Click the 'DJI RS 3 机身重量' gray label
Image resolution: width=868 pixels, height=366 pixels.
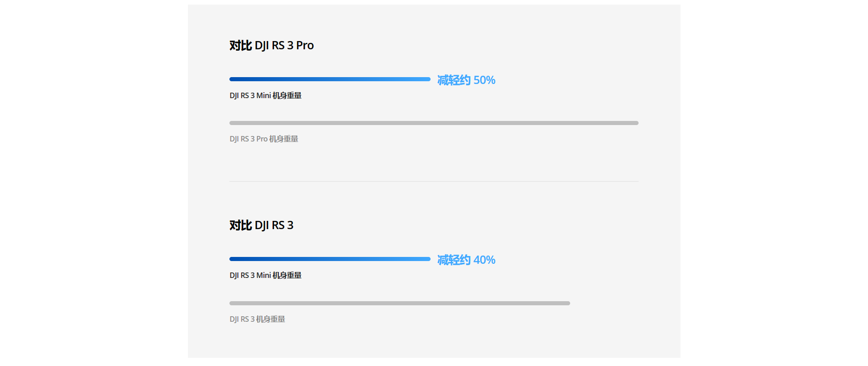257,319
